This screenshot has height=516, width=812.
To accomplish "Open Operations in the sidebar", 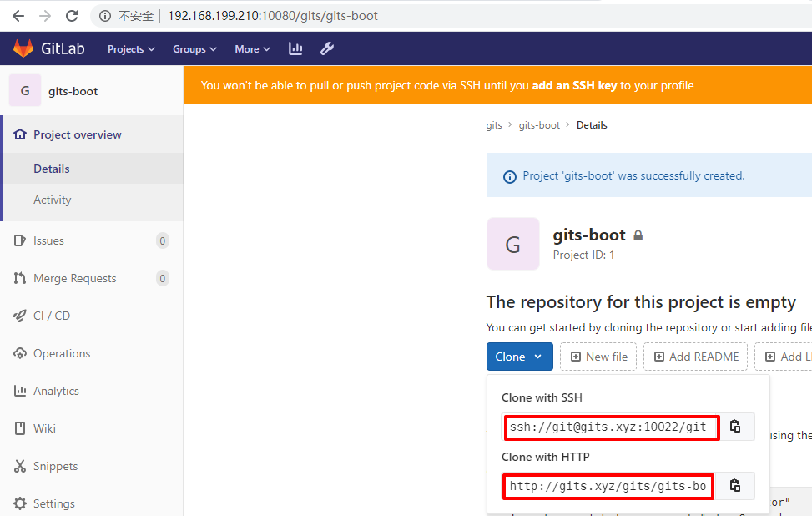I will tap(62, 353).
